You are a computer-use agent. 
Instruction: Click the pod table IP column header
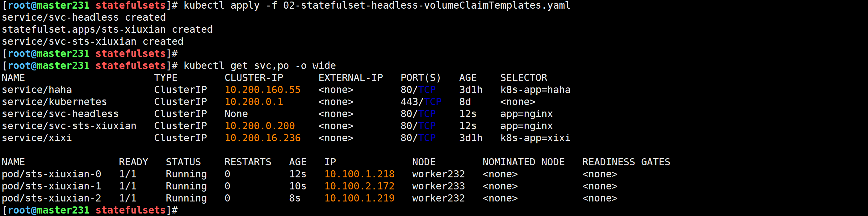330,162
